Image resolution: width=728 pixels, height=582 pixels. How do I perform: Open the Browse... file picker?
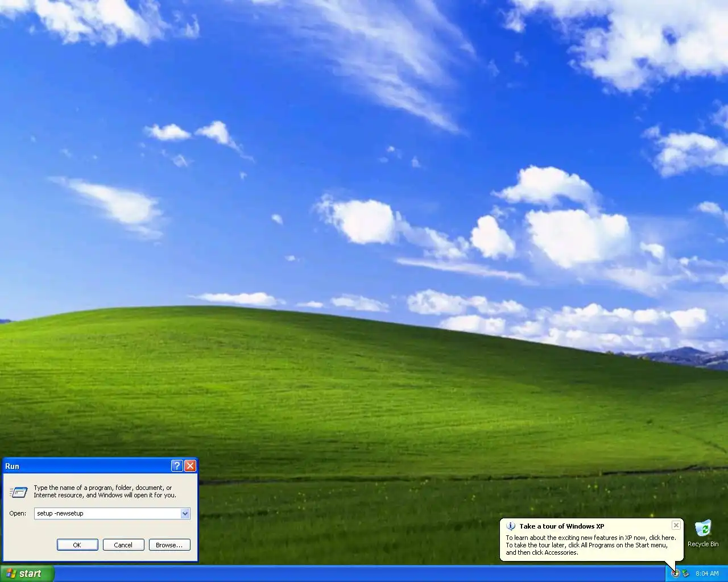tap(169, 544)
